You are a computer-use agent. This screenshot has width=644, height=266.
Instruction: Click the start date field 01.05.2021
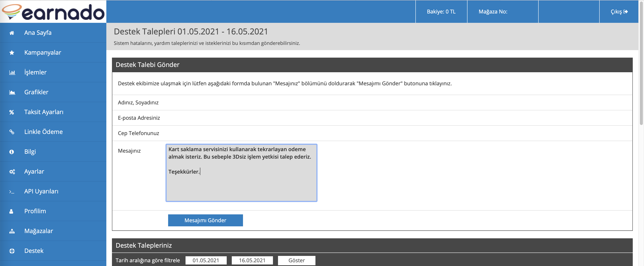206,260
